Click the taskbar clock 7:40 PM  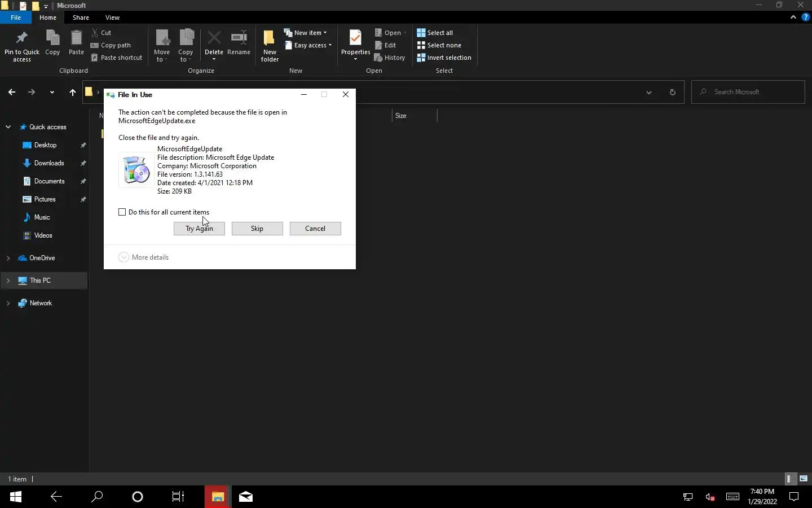(762, 497)
